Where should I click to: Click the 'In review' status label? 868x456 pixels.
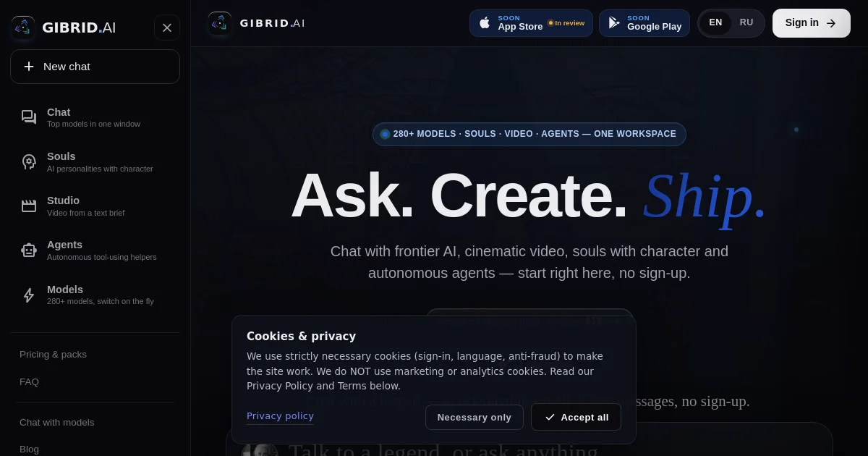(x=566, y=23)
